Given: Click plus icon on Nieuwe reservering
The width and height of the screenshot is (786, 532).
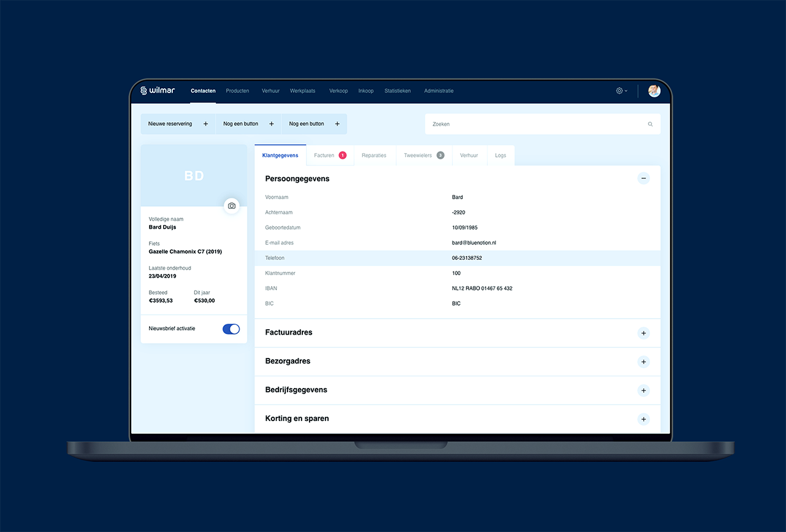Looking at the screenshot, I should point(205,124).
